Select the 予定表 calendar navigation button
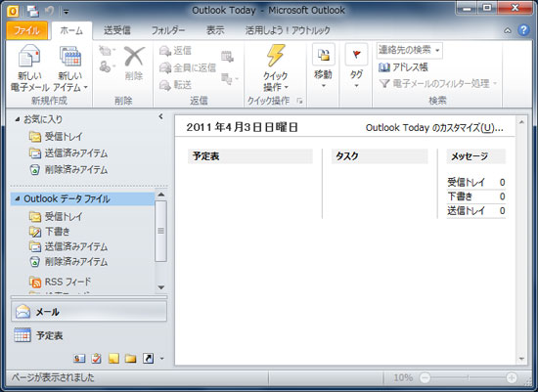This screenshot has height=392, width=538. [x=89, y=335]
